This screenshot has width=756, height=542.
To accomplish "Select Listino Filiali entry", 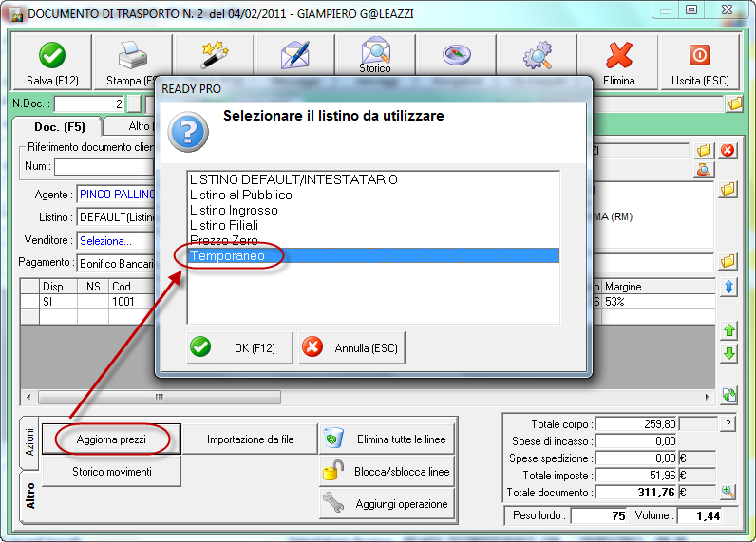I will pos(373,225).
